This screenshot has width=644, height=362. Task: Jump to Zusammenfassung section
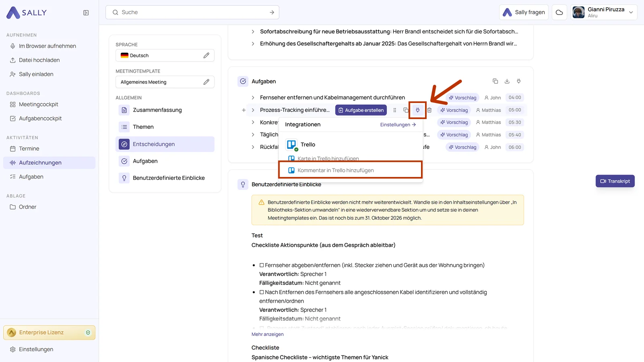165,110
